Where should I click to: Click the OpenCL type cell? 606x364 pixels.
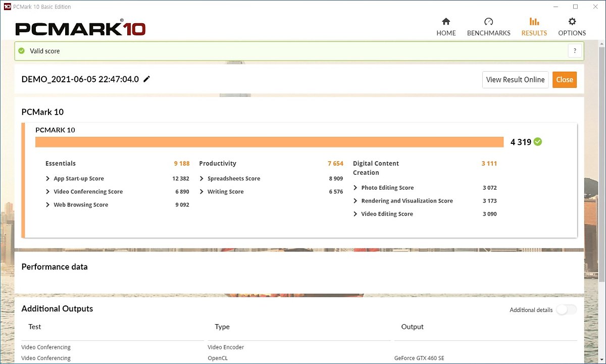[x=218, y=358]
